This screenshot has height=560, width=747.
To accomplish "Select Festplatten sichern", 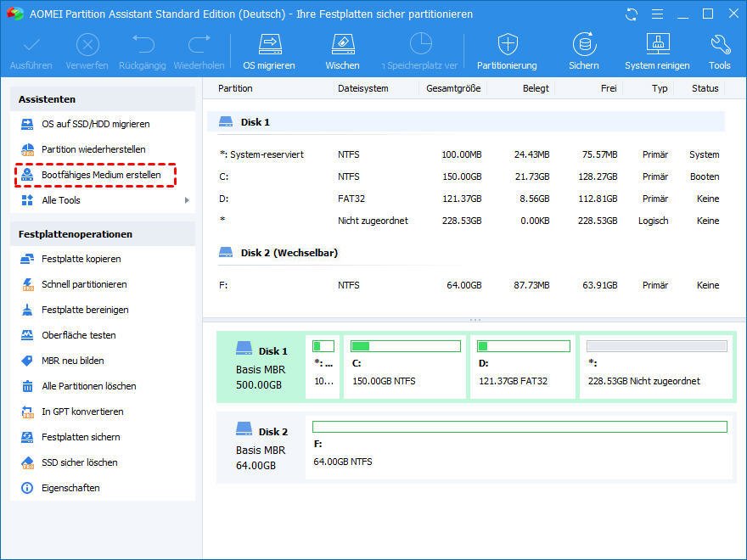I will point(103,437).
